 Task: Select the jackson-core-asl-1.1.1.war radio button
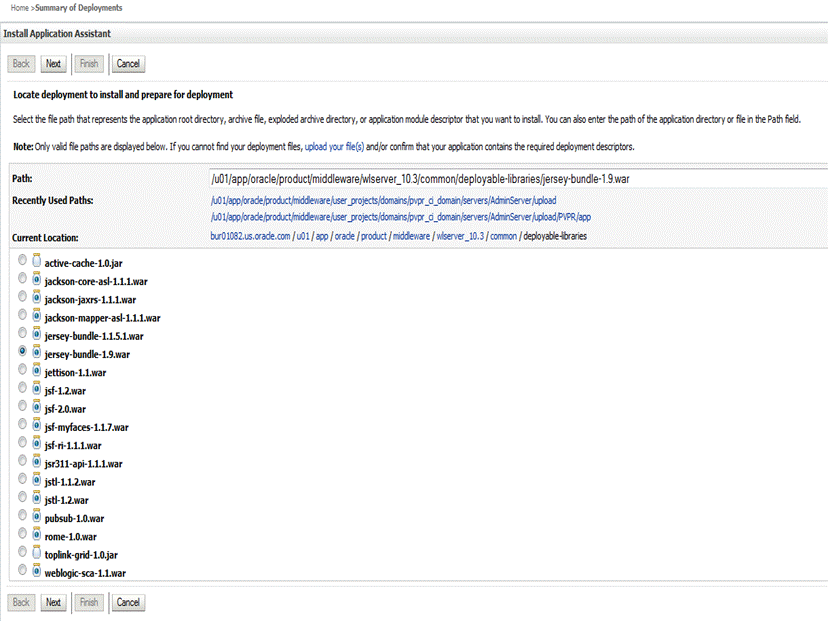pos(22,278)
